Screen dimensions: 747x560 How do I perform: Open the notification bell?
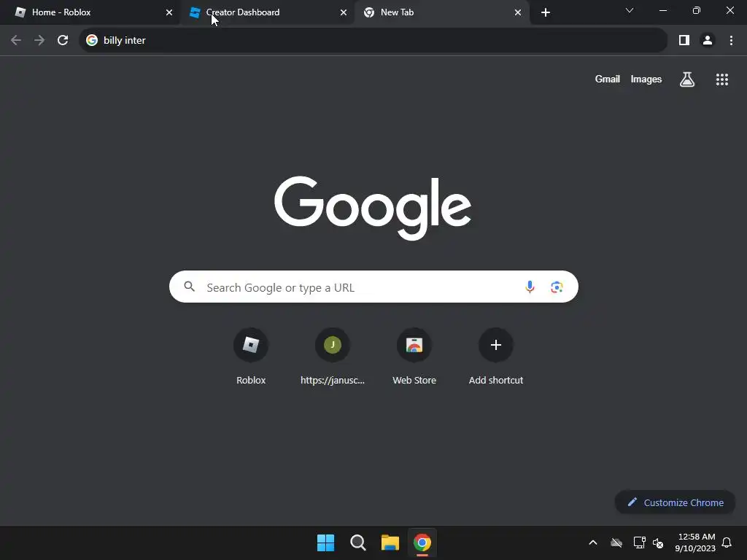click(727, 542)
